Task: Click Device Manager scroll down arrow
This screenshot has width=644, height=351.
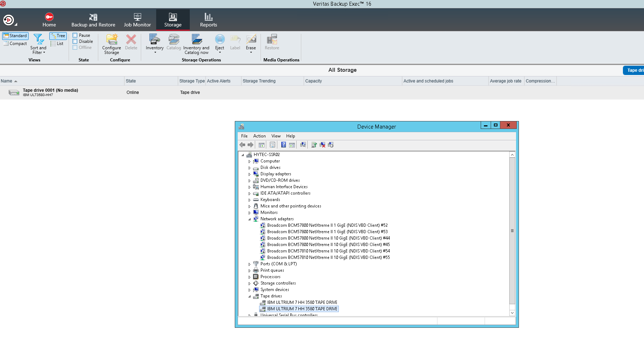Action: [512, 313]
